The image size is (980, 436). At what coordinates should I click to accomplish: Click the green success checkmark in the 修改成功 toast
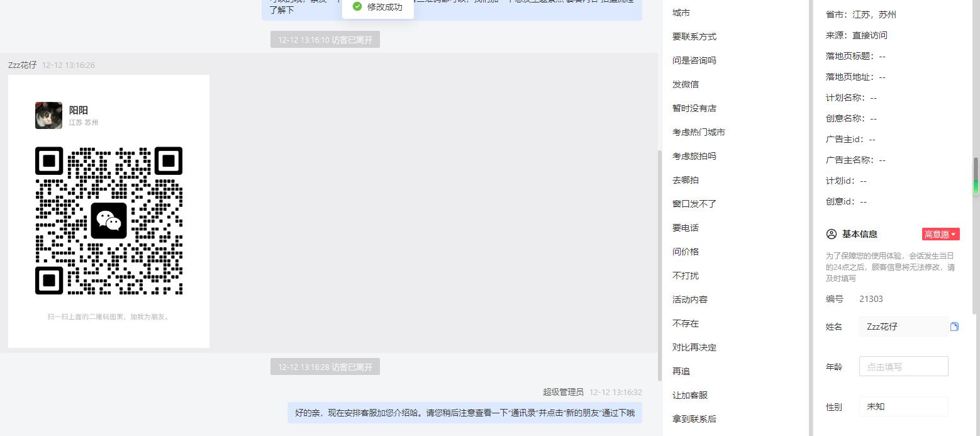coord(357,7)
